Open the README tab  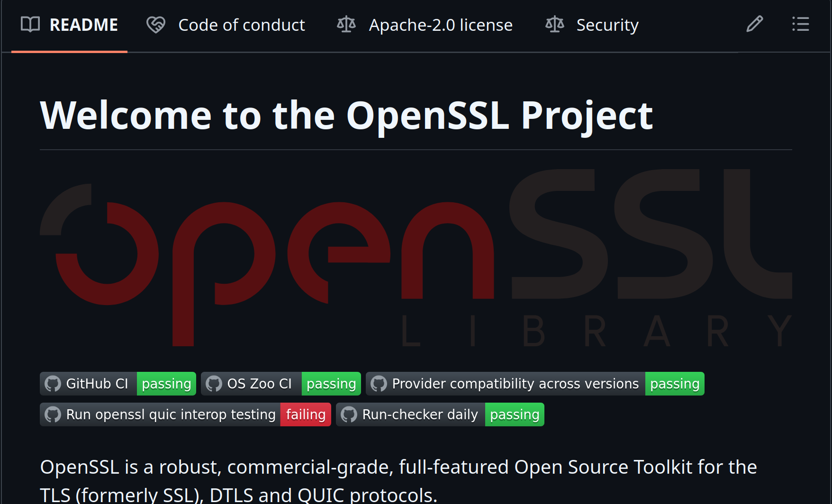69,25
